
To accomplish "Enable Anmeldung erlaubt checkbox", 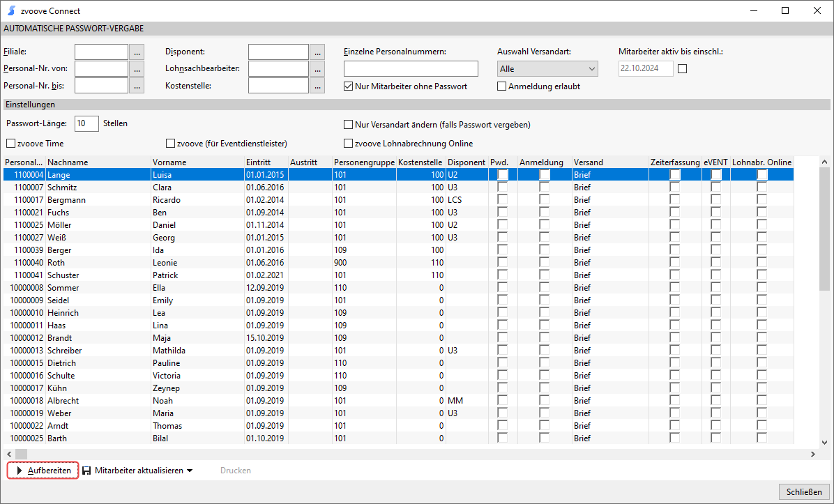I will [501, 86].
